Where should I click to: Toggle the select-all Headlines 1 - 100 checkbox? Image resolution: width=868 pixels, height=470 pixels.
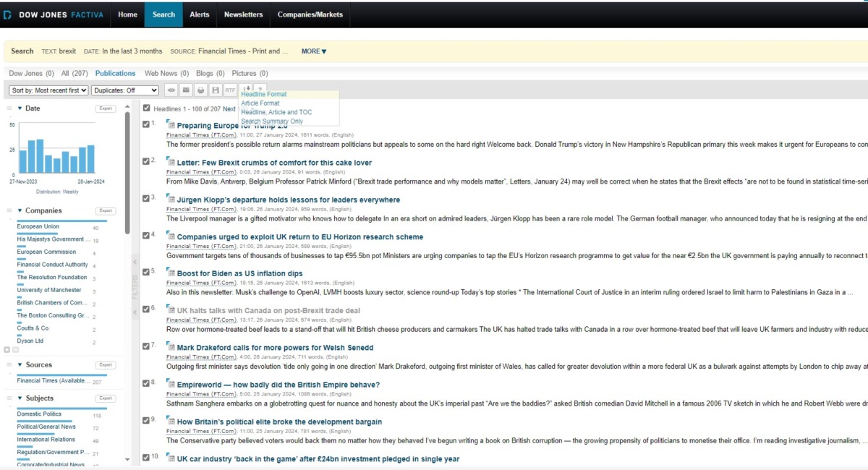[147, 108]
